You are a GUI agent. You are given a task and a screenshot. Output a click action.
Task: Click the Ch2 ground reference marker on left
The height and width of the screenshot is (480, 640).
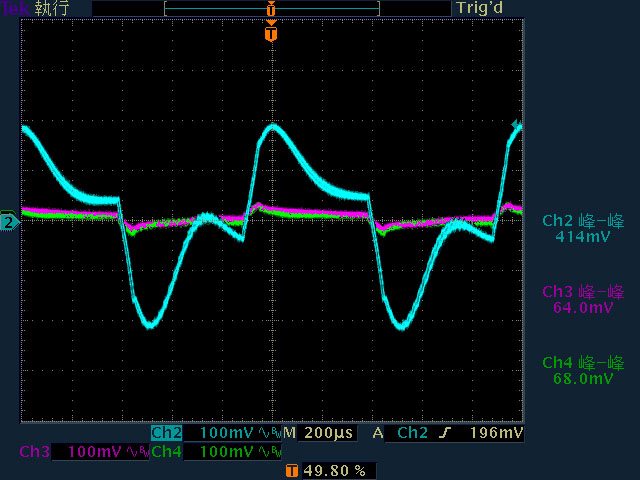pyautogui.click(x=9, y=222)
